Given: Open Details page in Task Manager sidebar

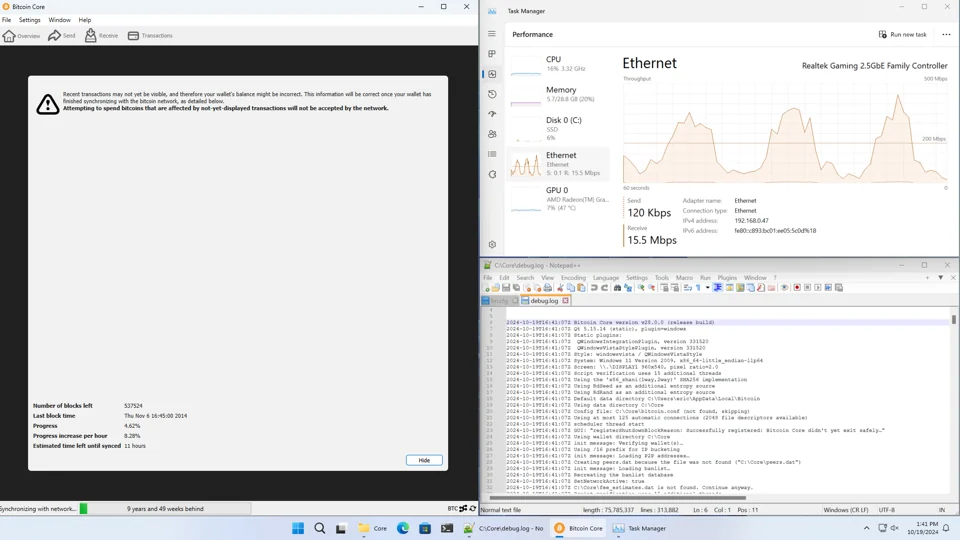Looking at the screenshot, I should point(492,154).
